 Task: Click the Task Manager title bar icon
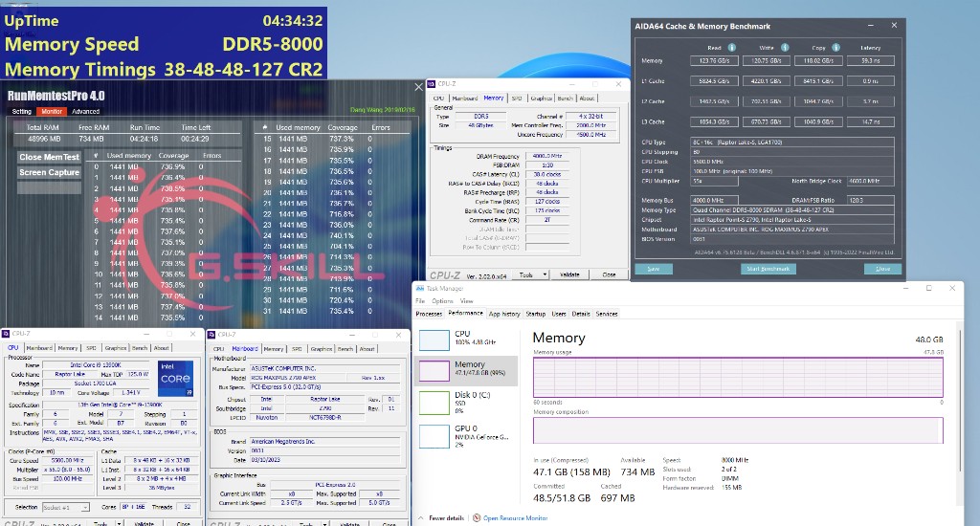coord(420,289)
